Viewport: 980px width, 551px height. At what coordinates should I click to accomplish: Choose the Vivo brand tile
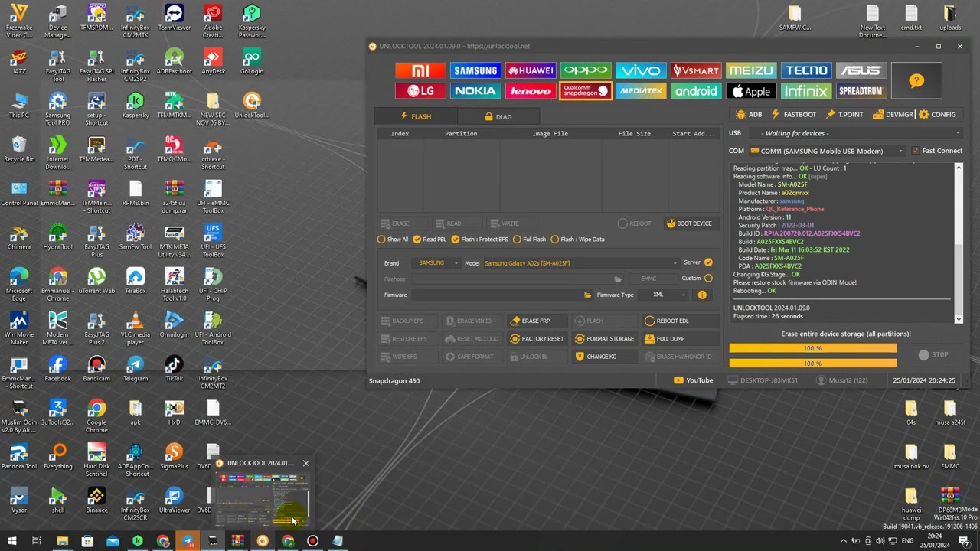tap(641, 70)
